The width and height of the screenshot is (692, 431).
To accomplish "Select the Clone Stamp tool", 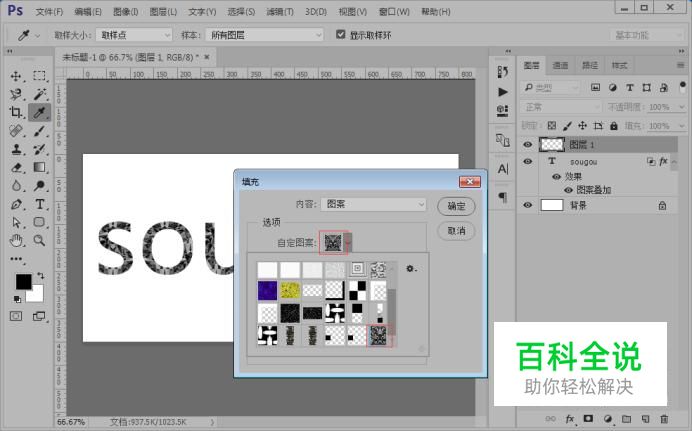I will click(16, 149).
